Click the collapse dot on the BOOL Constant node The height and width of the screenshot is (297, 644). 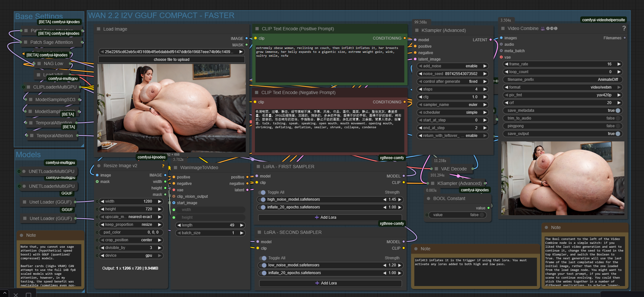(428, 198)
